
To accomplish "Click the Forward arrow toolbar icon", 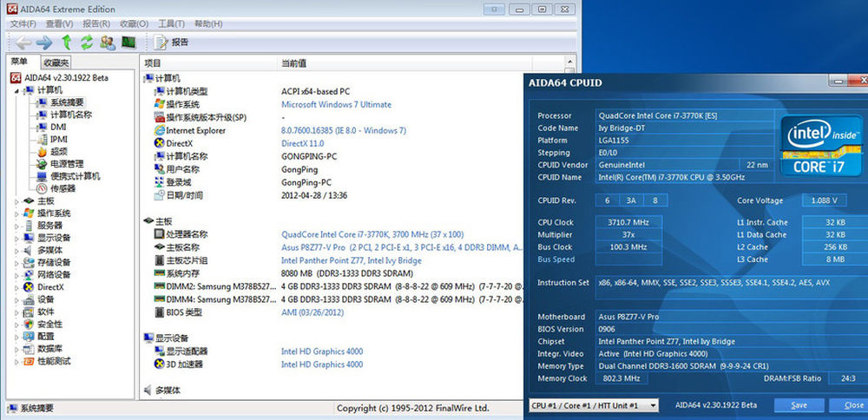I will point(44,43).
